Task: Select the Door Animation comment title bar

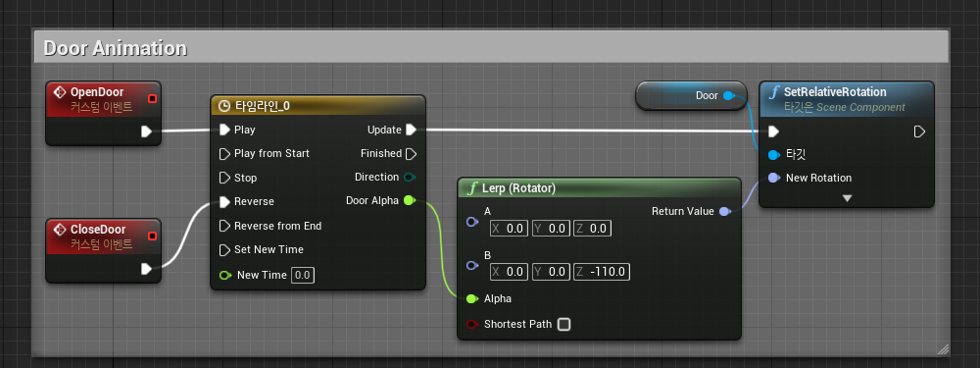Action: click(491, 48)
